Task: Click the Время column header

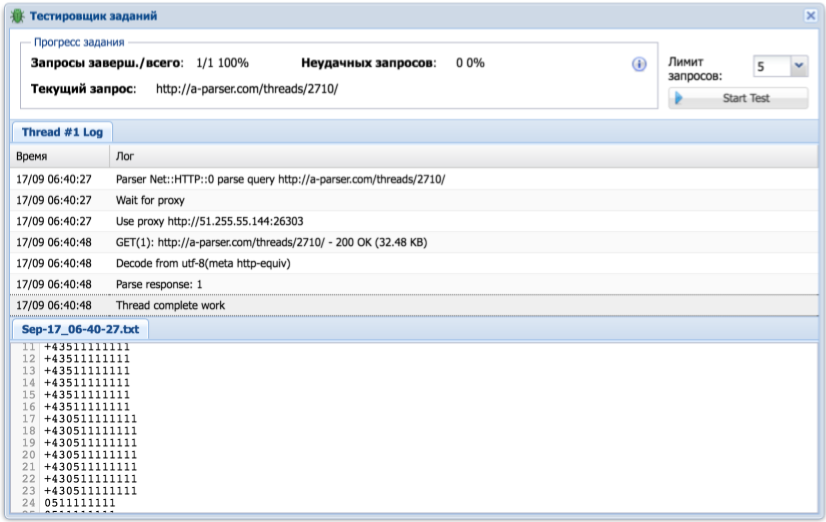Action: click(x=60, y=156)
